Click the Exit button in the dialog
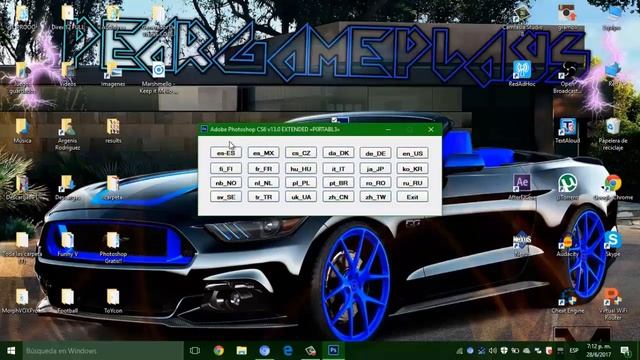Image resolution: width=640 pixels, height=360 pixels. (412, 197)
